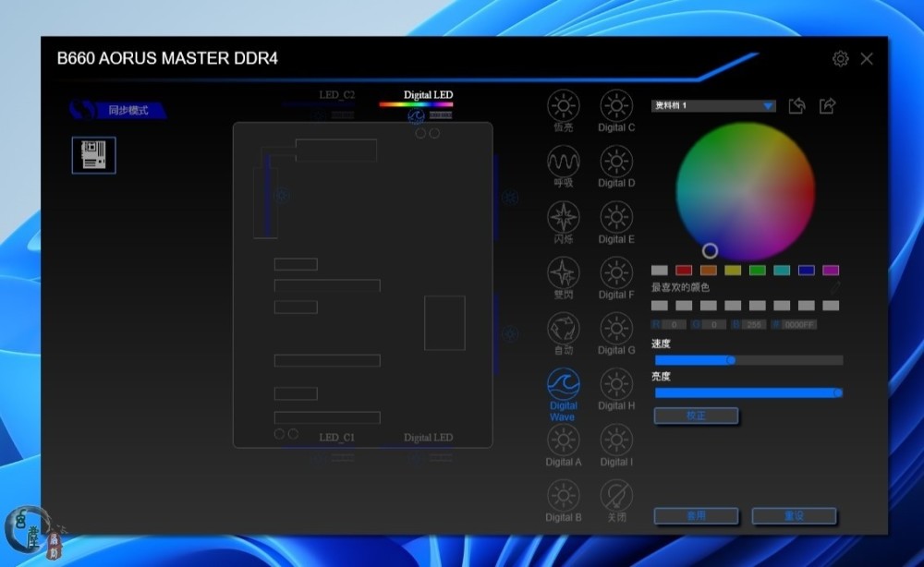Image resolution: width=924 pixels, height=567 pixels.
Task: Select the Digital Wave lighting effect
Action: point(563,385)
